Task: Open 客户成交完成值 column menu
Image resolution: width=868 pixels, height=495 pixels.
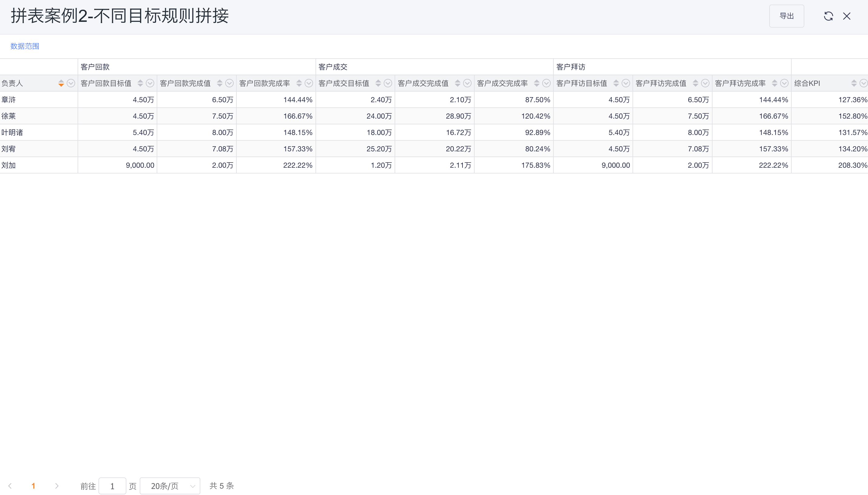Action: (467, 83)
